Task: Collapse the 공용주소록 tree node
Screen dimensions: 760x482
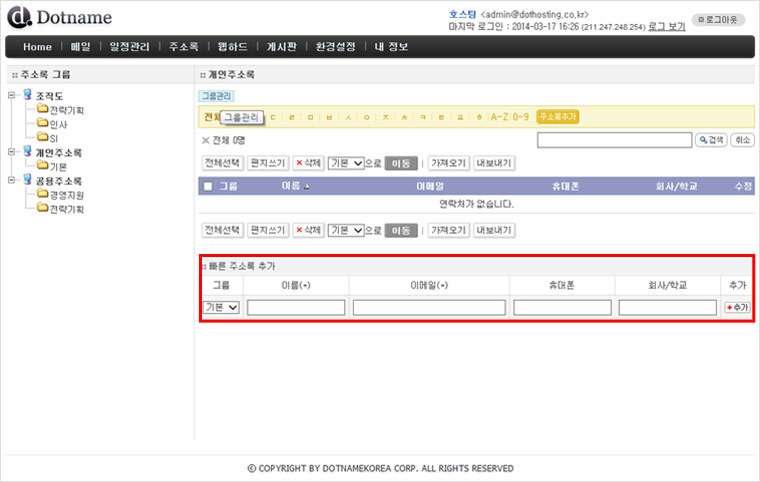Action: pos(11,181)
